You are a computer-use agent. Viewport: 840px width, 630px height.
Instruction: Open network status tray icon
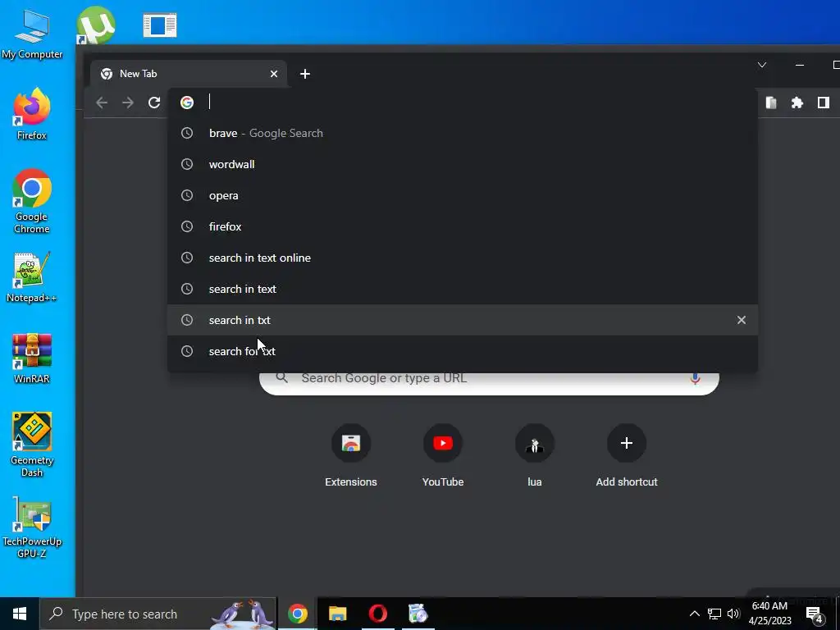714,614
